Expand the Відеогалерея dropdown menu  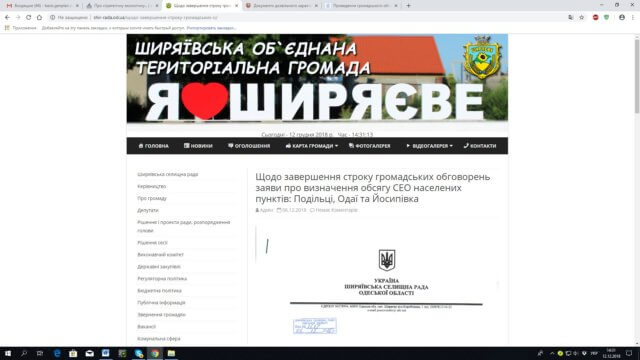pos(429,146)
